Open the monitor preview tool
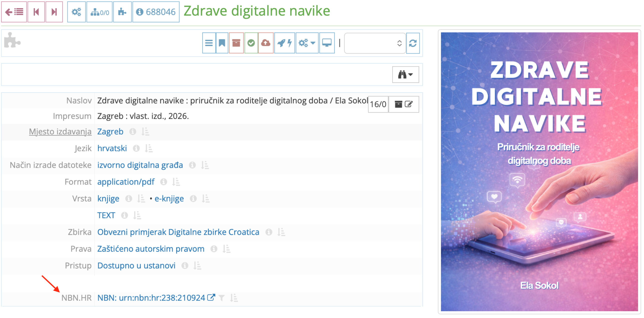The image size is (644, 318). tap(327, 43)
